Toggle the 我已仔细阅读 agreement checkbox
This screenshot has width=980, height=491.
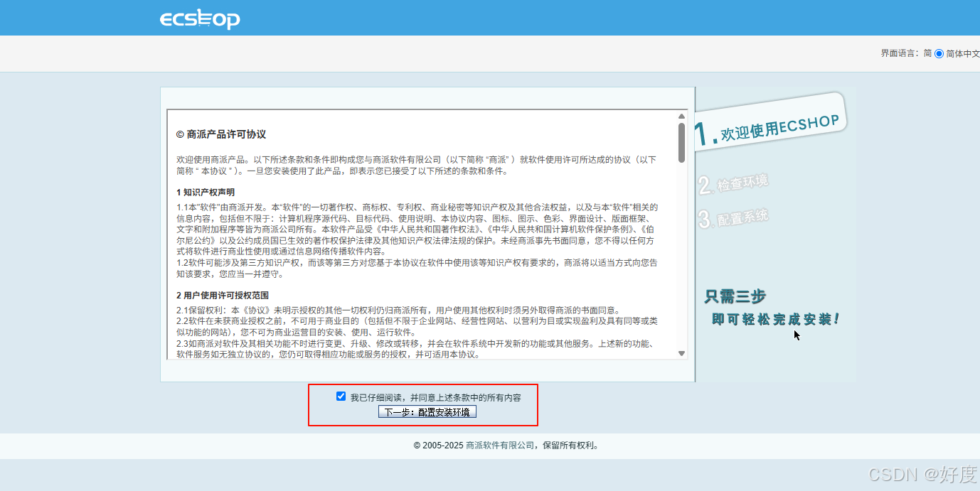click(341, 396)
